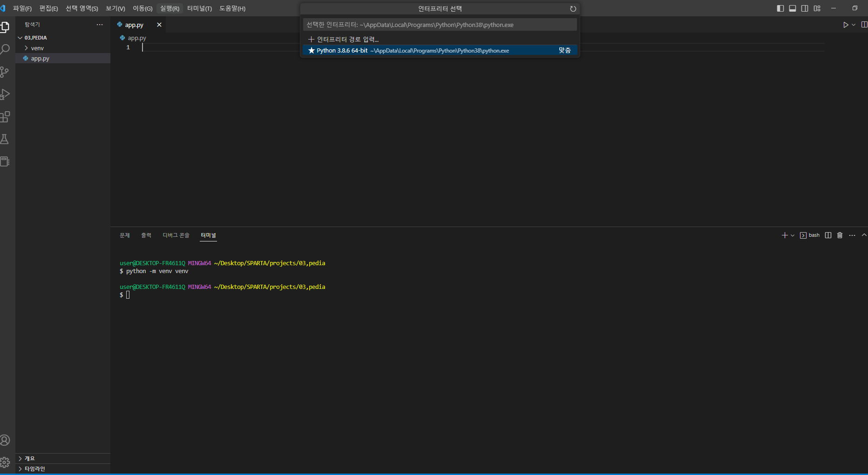Viewport: 868px width, 475px height.
Task: Open the Manage gear icon
Action: (5, 462)
